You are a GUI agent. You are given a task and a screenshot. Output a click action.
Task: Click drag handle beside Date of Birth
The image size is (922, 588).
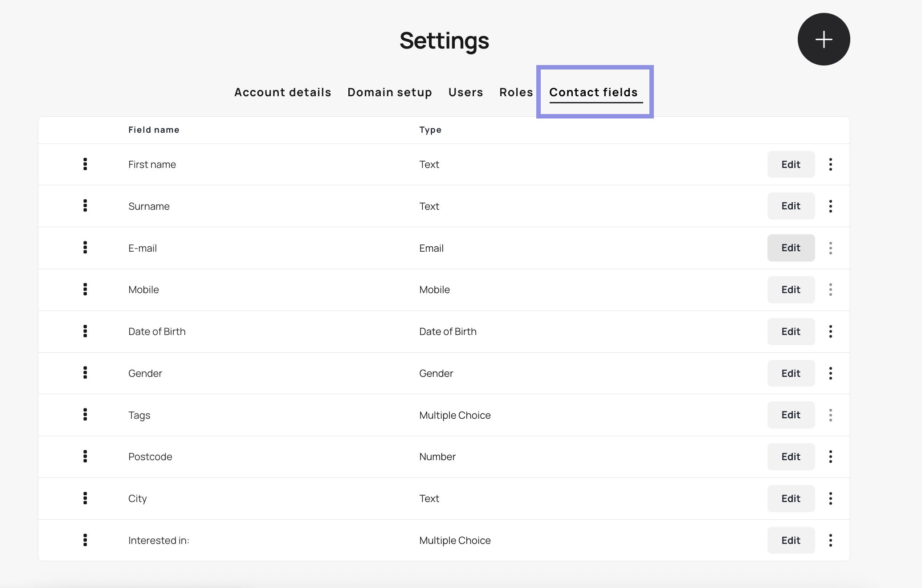(x=85, y=331)
